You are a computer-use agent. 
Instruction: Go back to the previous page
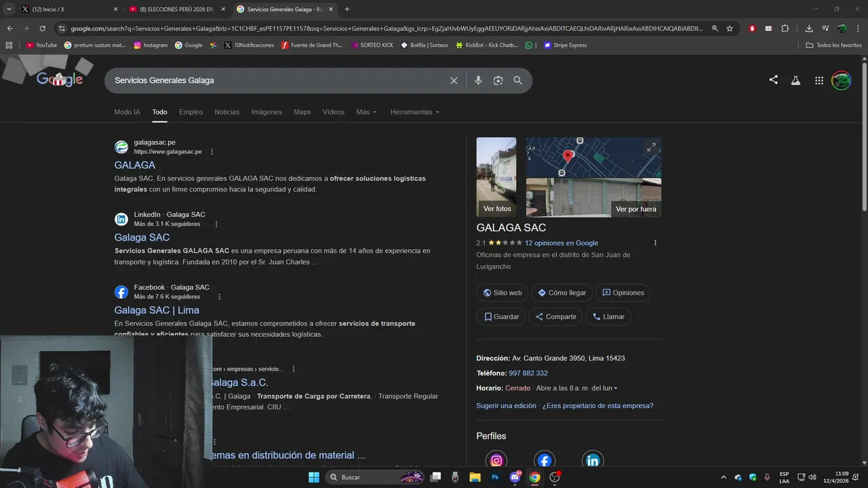click(x=9, y=28)
